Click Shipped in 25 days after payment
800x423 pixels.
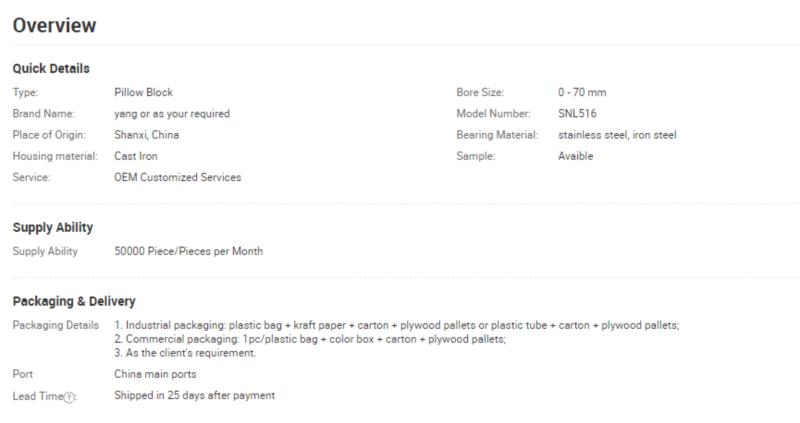pos(194,395)
